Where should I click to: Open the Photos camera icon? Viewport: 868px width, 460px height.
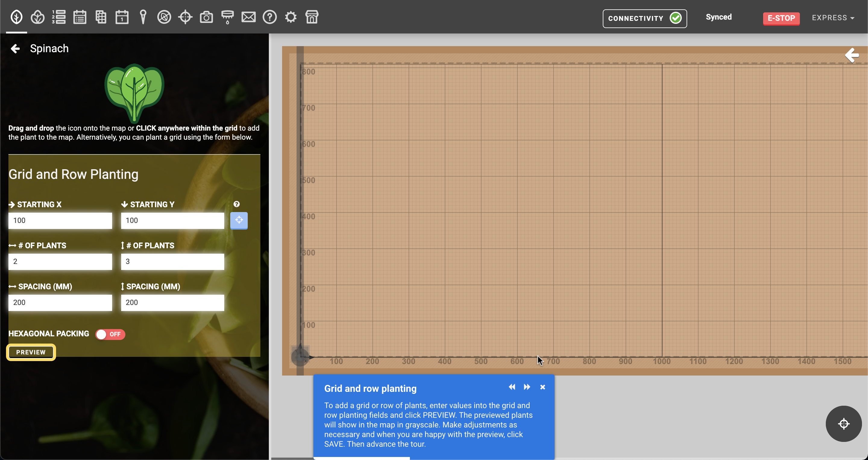(x=206, y=17)
